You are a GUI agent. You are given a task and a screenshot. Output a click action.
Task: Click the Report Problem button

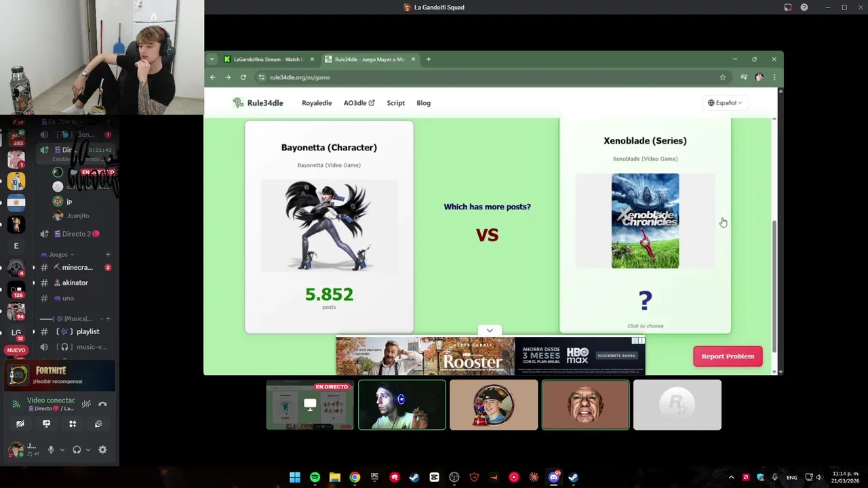[728, 357]
